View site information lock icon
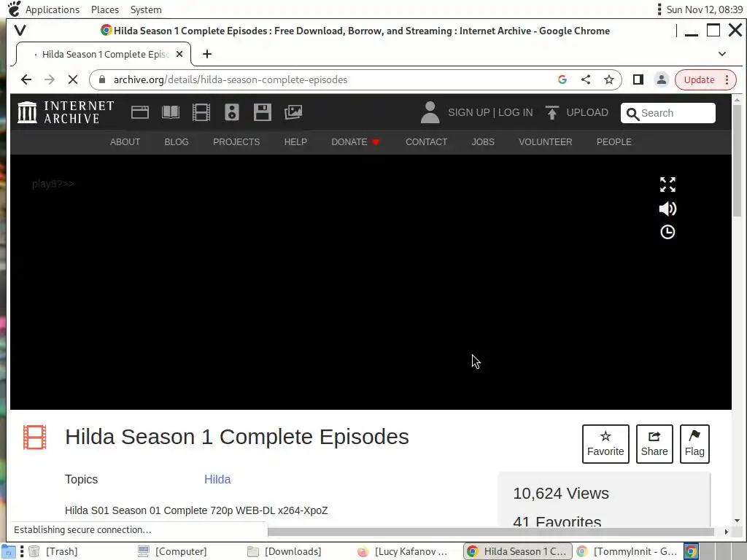 point(102,79)
